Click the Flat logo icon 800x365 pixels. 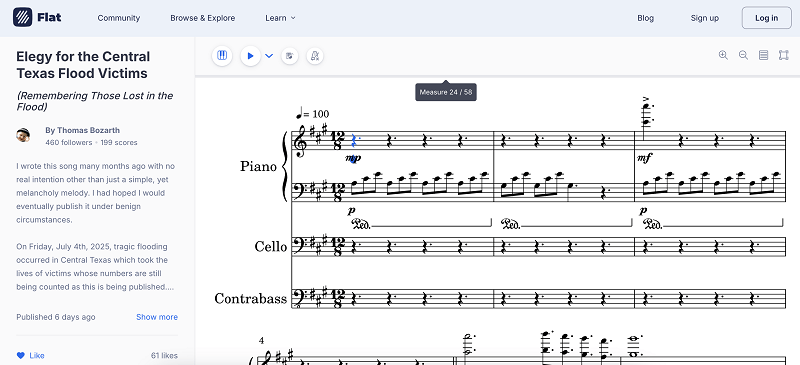(22, 17)
